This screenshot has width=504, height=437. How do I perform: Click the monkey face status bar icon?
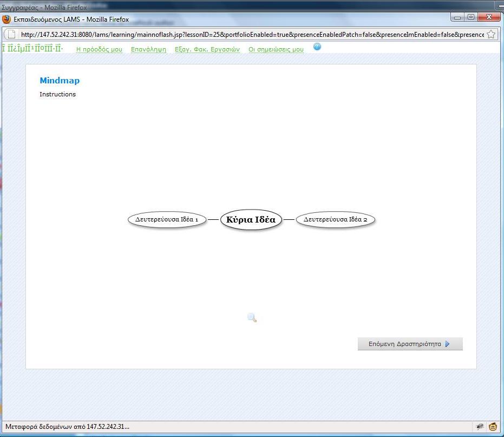coord(493,427)
